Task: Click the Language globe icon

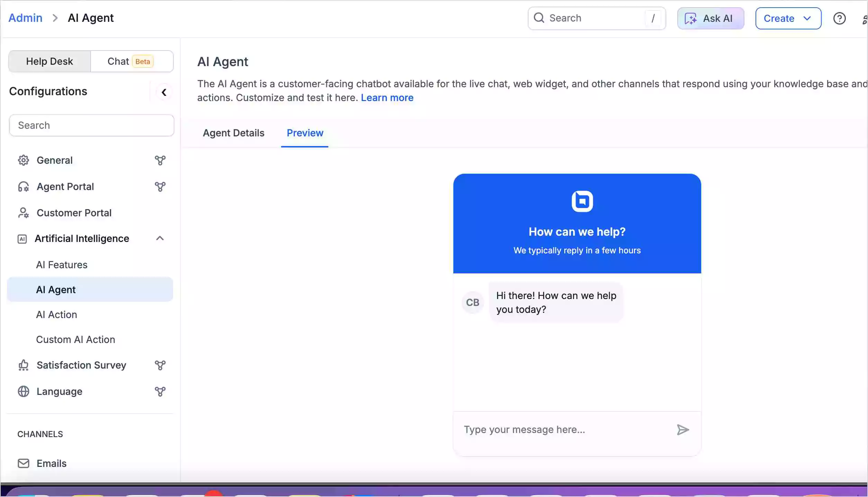Action: (23, 391)
